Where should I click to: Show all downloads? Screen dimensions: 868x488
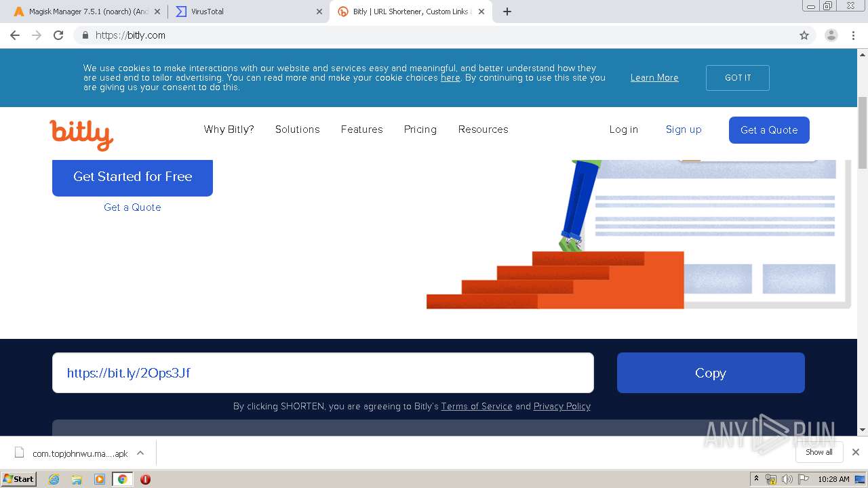[819, 452]
